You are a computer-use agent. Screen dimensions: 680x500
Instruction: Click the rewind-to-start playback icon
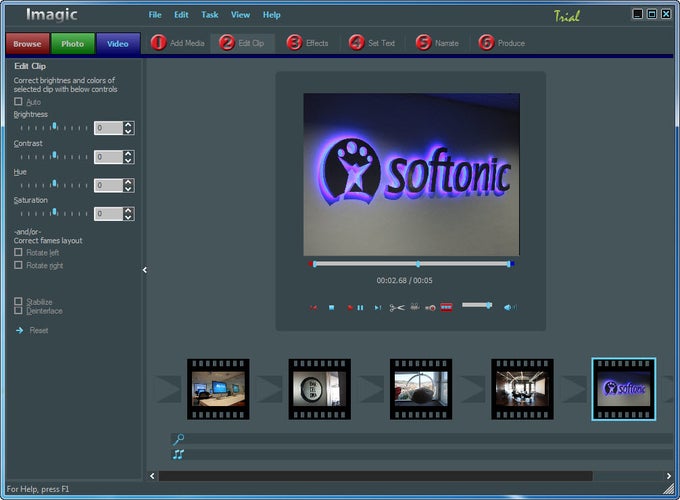click(313, 307)
